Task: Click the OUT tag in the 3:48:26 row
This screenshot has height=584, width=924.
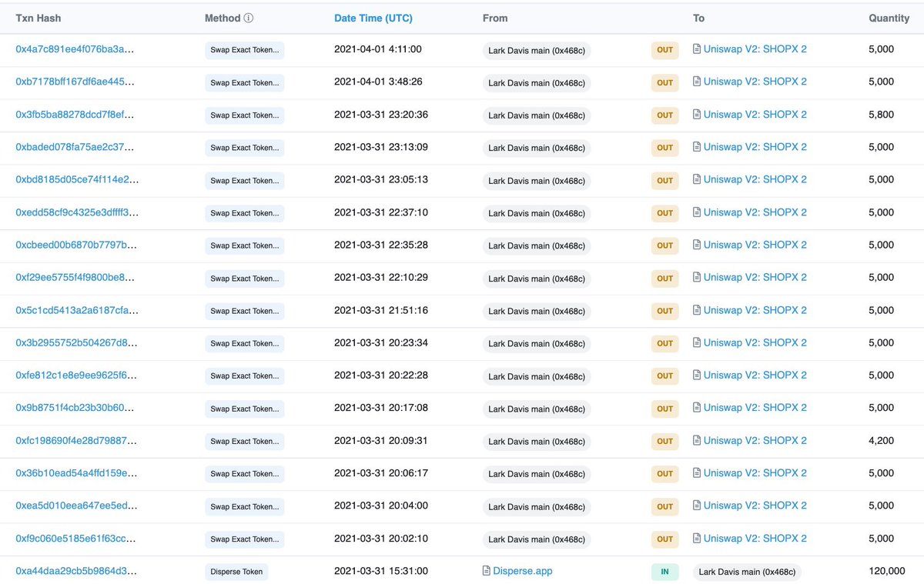Action: pos(665,82)
